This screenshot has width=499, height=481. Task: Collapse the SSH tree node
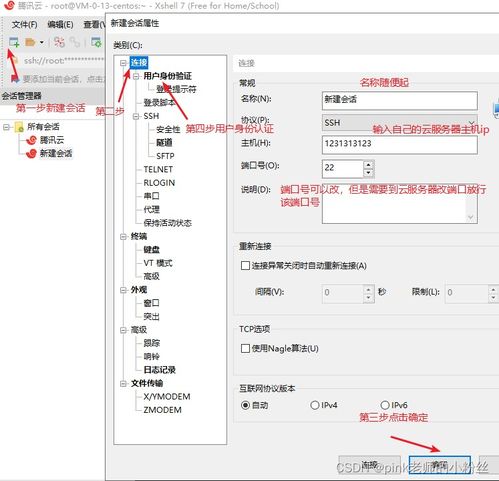136,116
